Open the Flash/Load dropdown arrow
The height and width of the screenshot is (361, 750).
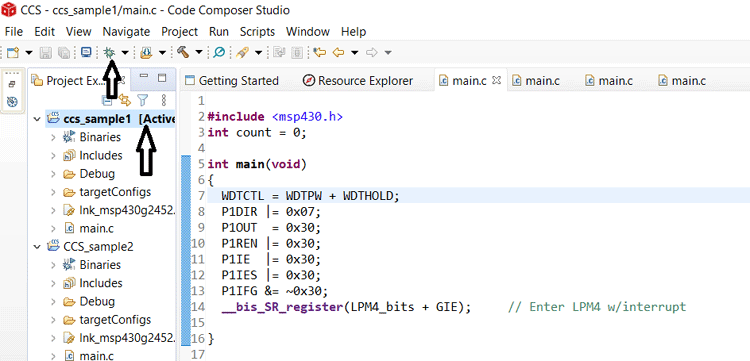click(162, 53)
